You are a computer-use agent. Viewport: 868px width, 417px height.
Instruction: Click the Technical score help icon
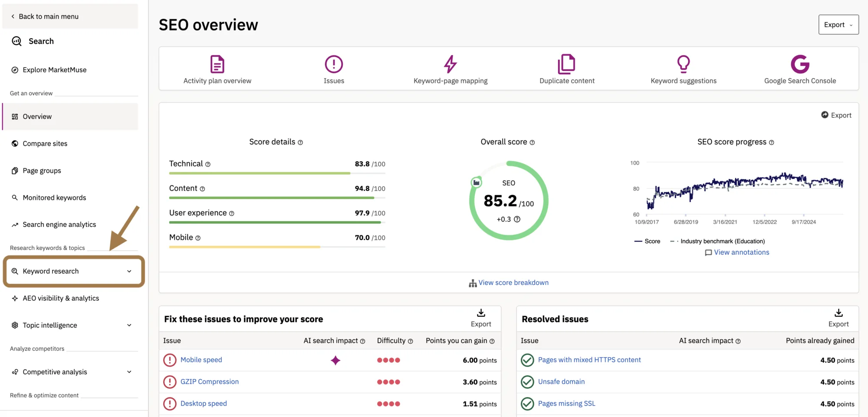(208, 164)
